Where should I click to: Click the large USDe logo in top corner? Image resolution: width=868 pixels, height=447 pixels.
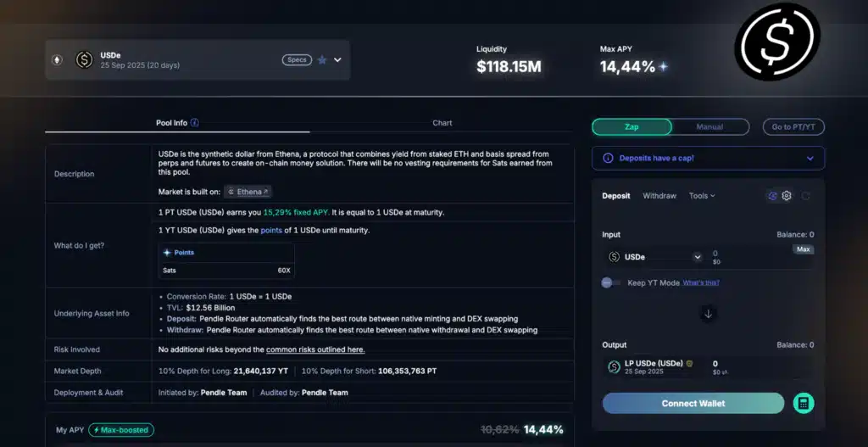tap(777, 42)
